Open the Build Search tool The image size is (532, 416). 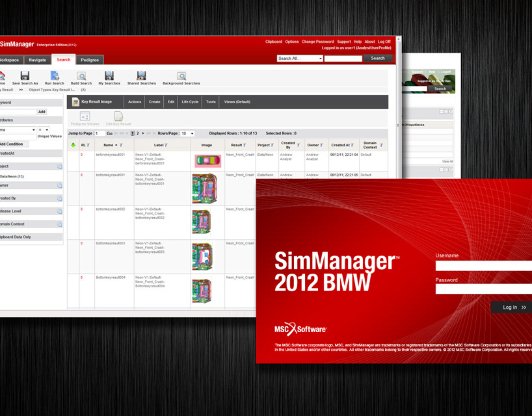click(81, 76)
